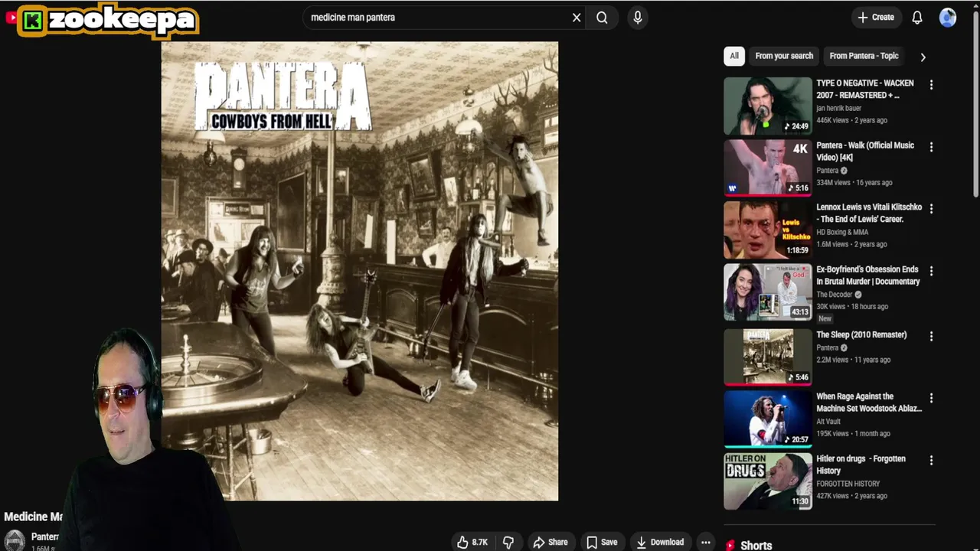Click the Download button
Viewport: 980px width, 551px height.
pos(660,542)
